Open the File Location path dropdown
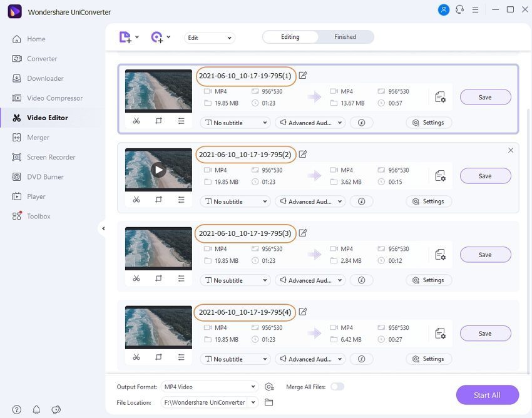 [253, 403]
